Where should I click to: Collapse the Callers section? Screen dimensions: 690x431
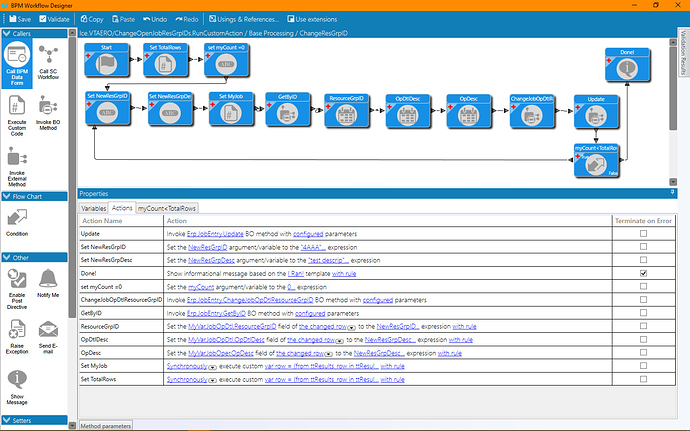pos(7,33)
